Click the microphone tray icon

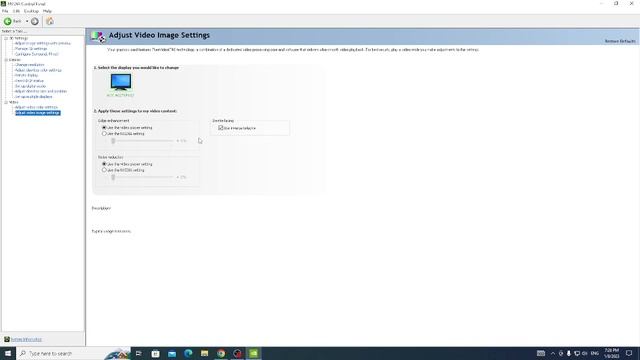[569, 353]
